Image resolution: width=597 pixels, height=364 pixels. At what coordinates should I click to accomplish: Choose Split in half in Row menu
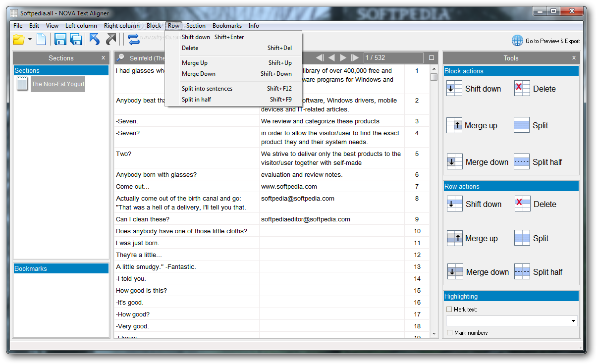233,100
